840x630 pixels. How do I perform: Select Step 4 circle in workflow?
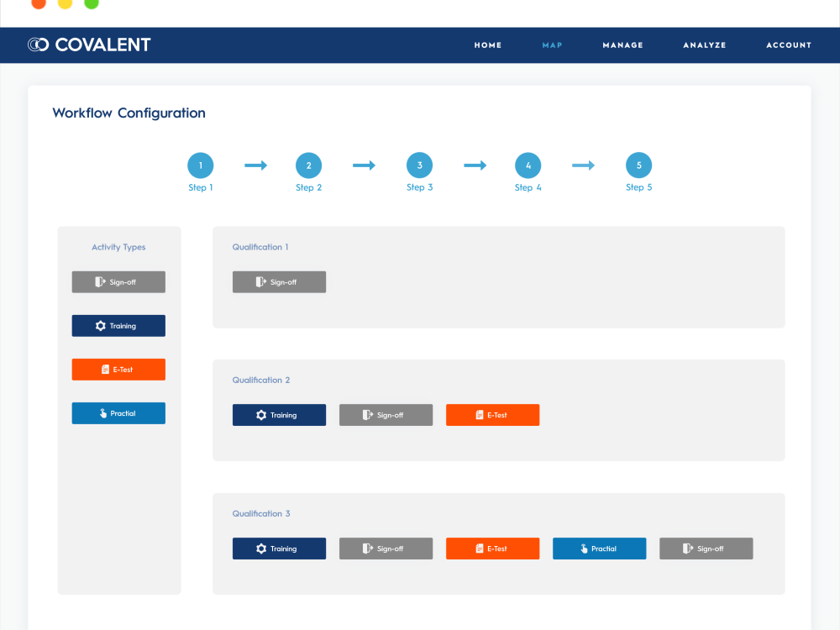[528, 165]
